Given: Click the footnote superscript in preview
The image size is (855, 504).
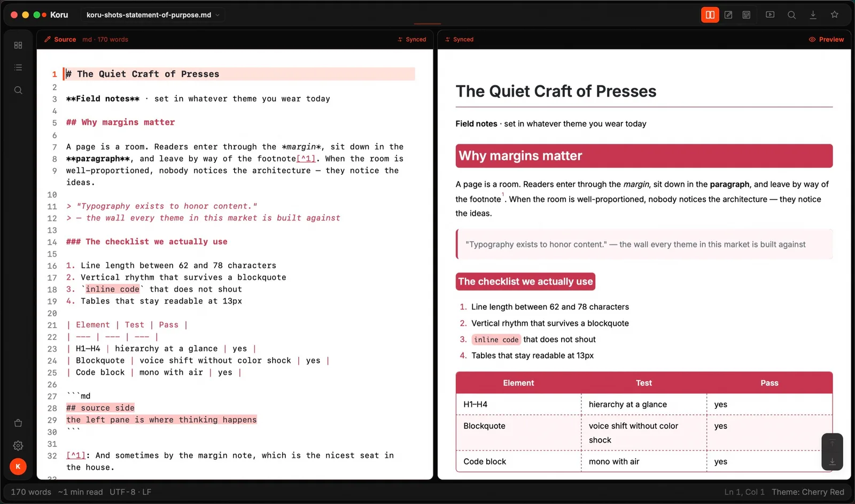Looking at the screenshot, I should coord(503,195).
